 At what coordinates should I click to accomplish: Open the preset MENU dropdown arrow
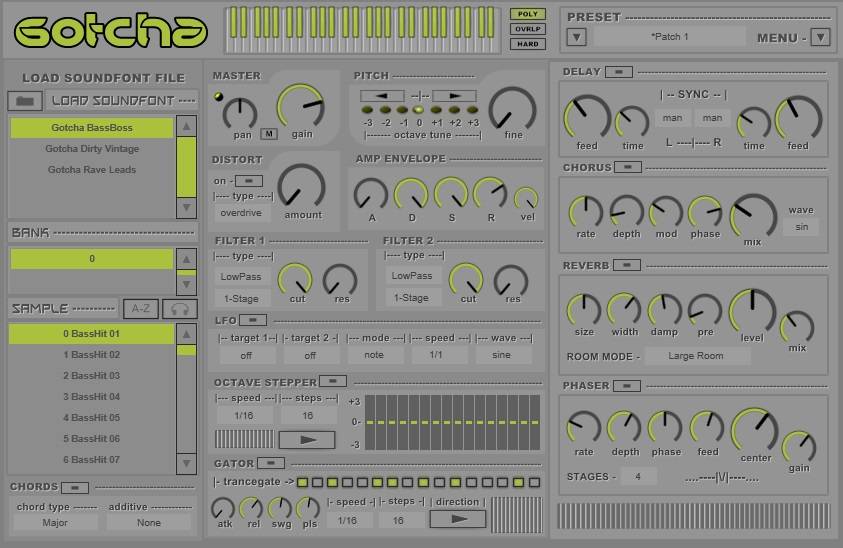(x=820, y=38)
